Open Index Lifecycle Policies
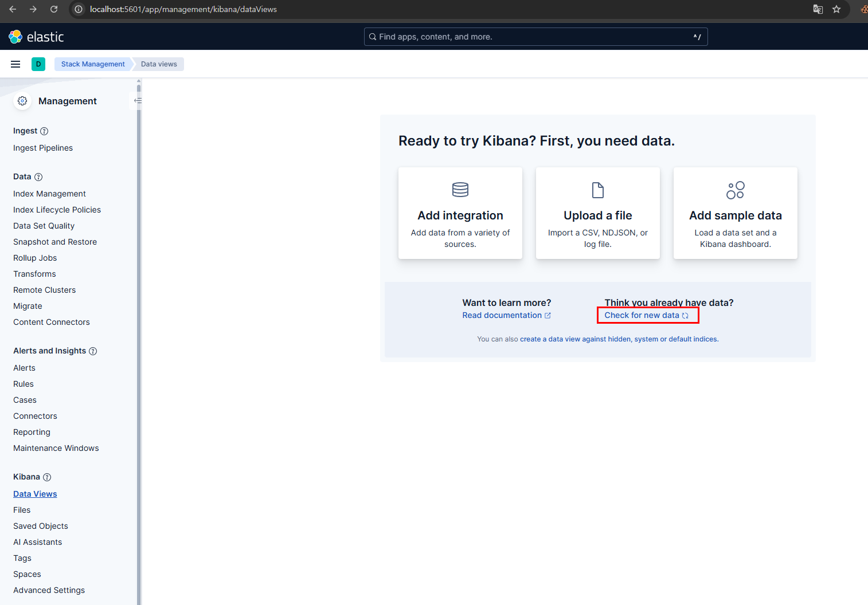This screenshot has width=868, height=605. point(57,210)
